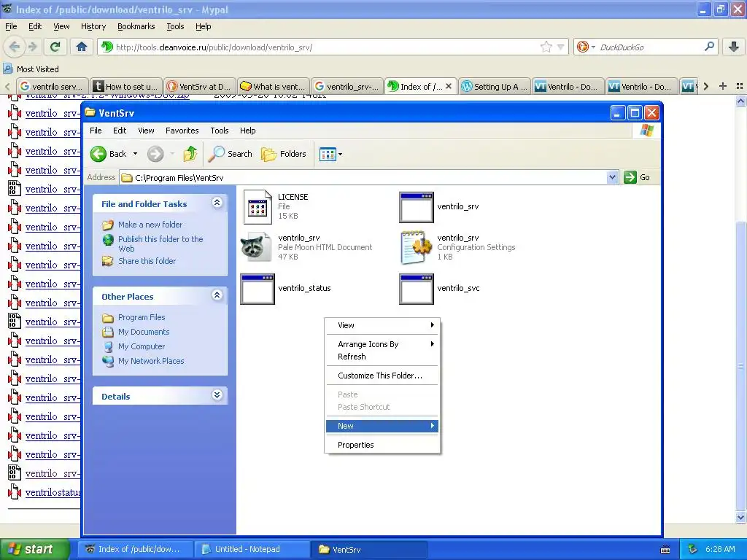Screen dimensions: 747x560
Task: Open the URL bar history dropdown
Action: (561, 47)
